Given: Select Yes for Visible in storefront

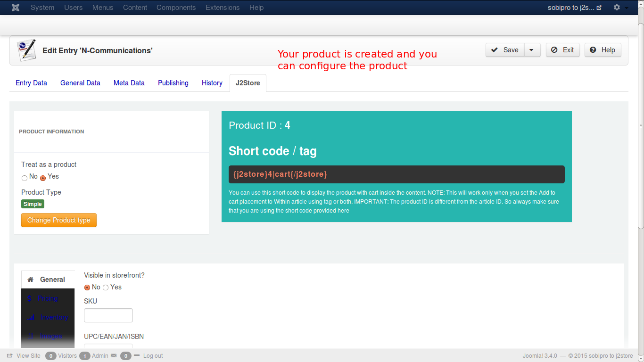Looking at the screenshot, I should 106,288.
